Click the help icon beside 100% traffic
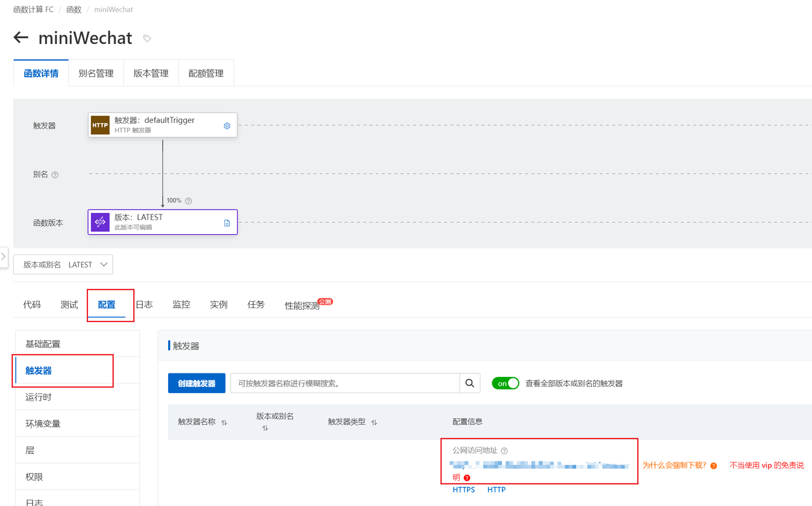 coord(188,201)
